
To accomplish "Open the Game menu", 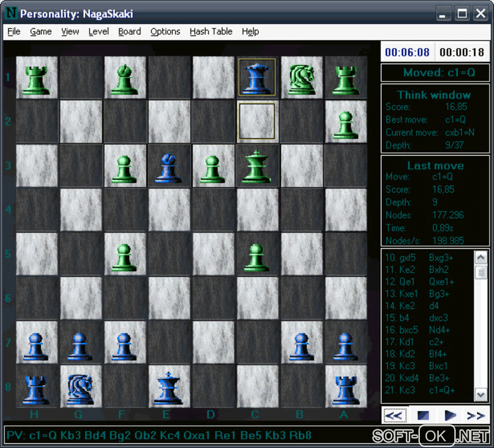I will (x=41, y=31).
